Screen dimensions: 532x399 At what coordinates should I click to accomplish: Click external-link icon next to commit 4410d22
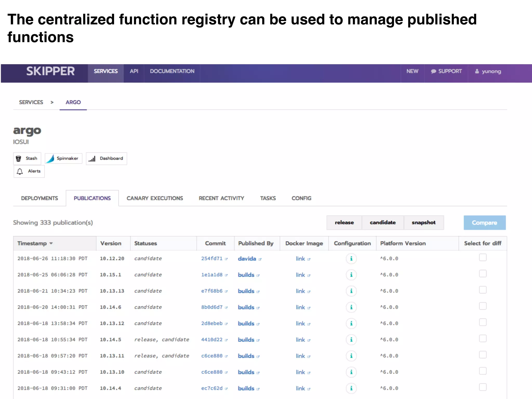tap(226, 340)
